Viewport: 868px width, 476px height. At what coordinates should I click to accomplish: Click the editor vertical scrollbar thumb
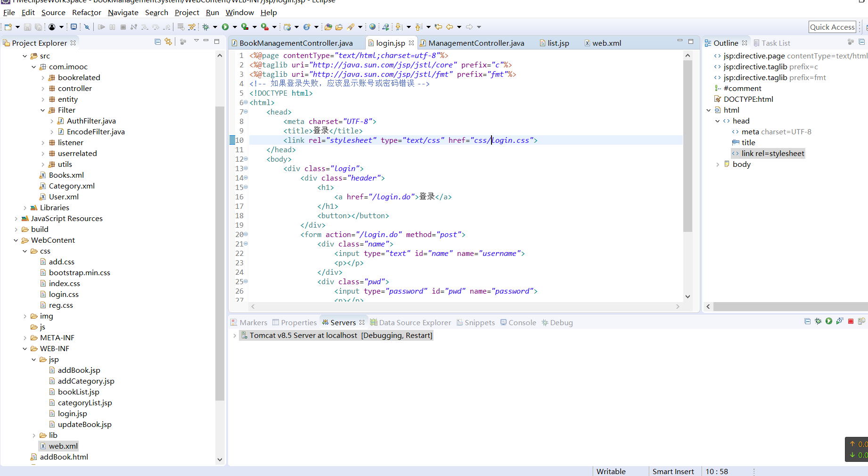688,146
